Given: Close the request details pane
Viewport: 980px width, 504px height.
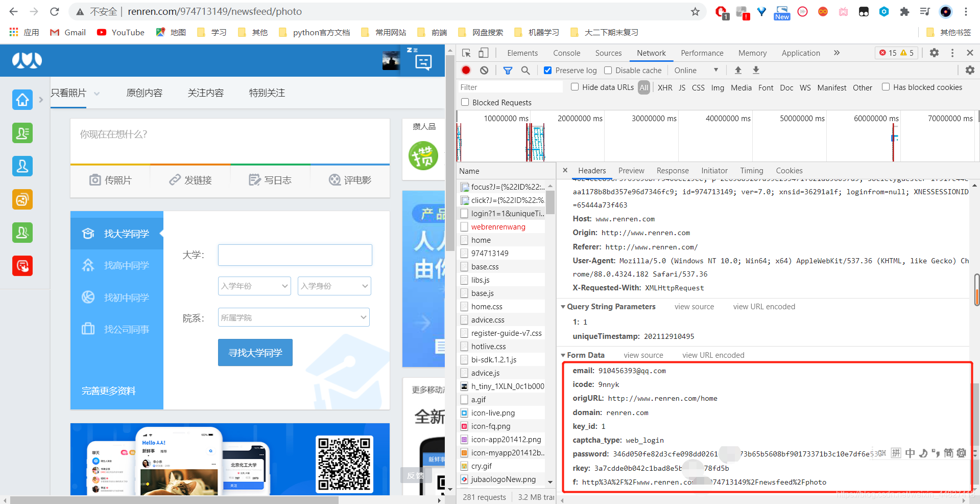Looking at the screenshot, I should (x=565, y=170).
